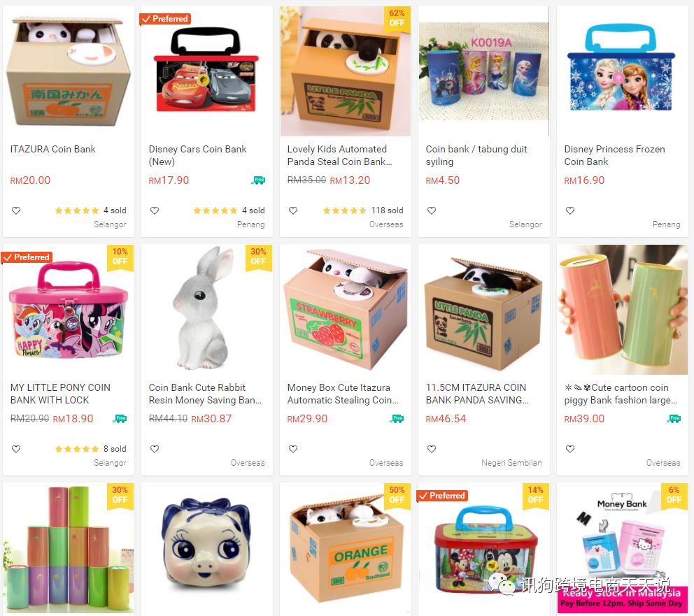Click heart icon on Disney Princess Frozen Coin Bank
Viewport: 694px width, 616px height.
pos(570,210)
